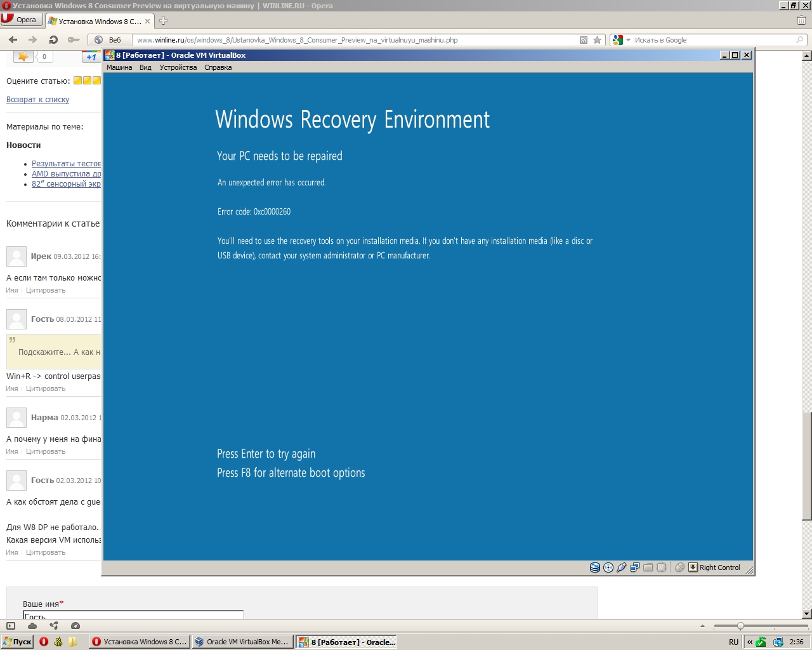Image resolution: width=812 pixels, height=650 pixels.
Task: Click Press Enter to try again text
Action: (266, 454)
